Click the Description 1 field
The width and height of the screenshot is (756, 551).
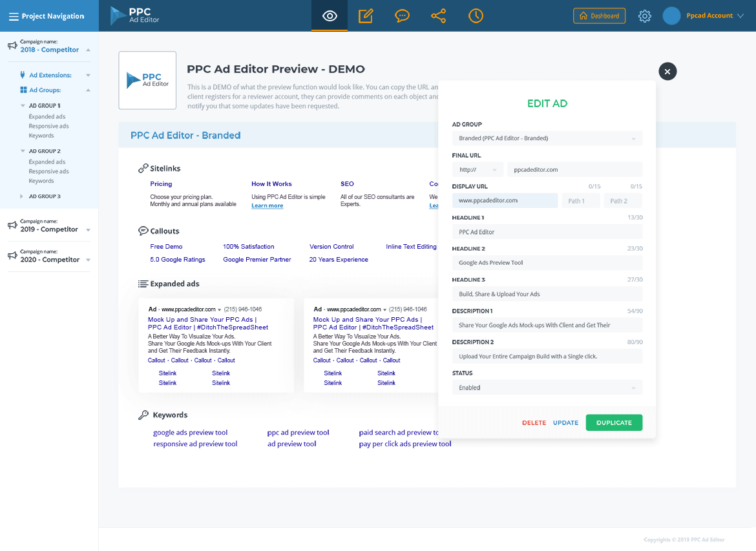(x=547, y=326)
